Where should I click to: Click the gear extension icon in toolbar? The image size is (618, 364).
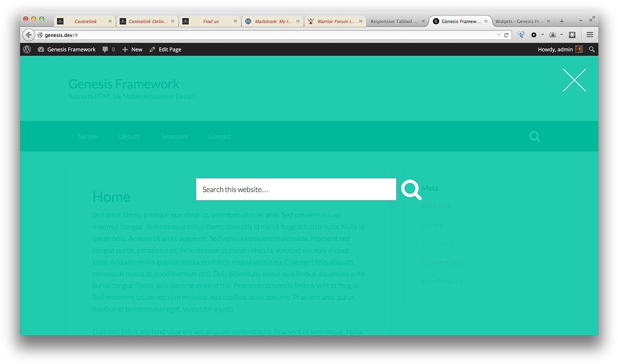click(534, 35)
